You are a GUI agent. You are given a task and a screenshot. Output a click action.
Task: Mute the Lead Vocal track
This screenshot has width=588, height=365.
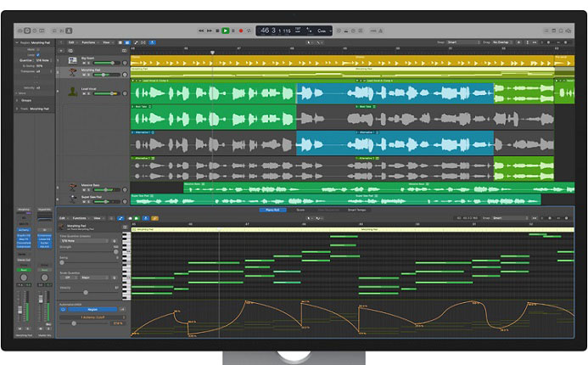coord(84,93)
